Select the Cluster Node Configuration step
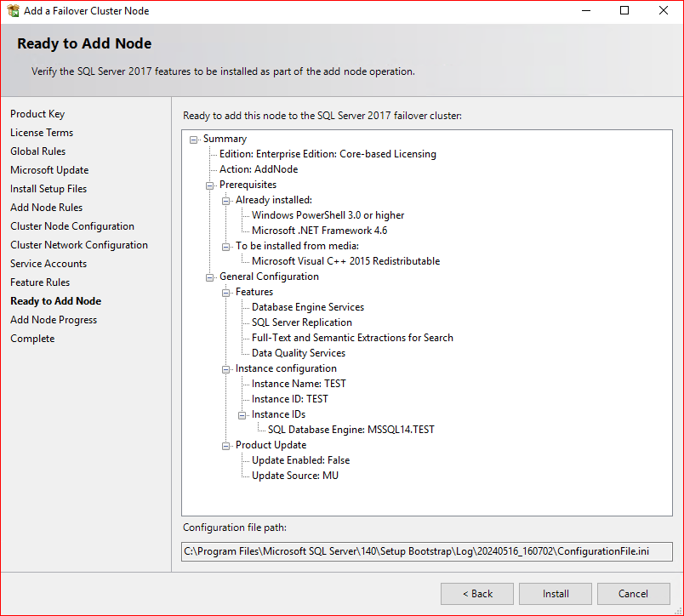684x616 pixels. pos(72,226)
